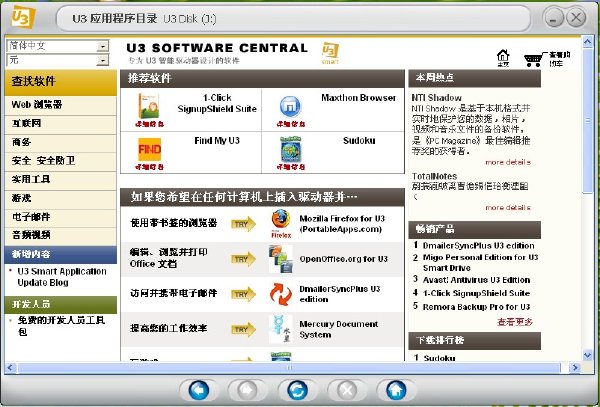Viewport: 600px width, 407px height.
Task: Click 详细信息 under Maxthon Browser icon
Action: (x=291, y=124)
